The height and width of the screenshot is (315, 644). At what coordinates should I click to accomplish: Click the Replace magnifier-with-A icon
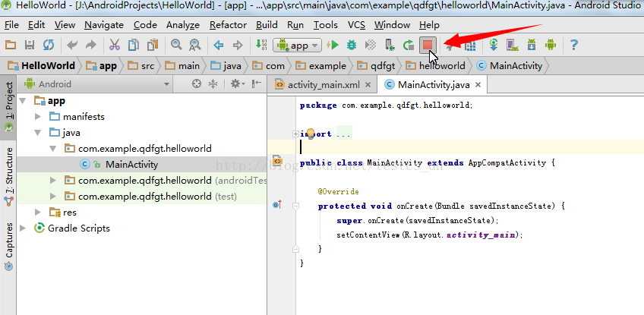point(194,46)
